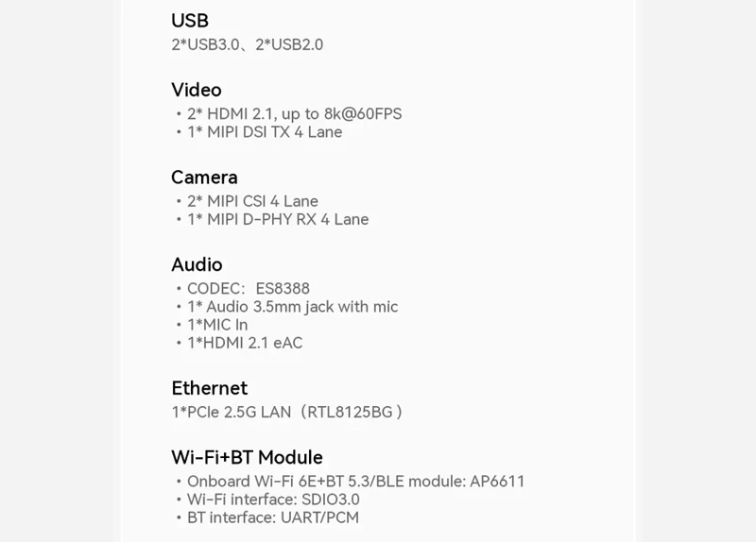Click the Video section heading
Viewport: 756px width, 542px height.
click(x=197, y=90)
